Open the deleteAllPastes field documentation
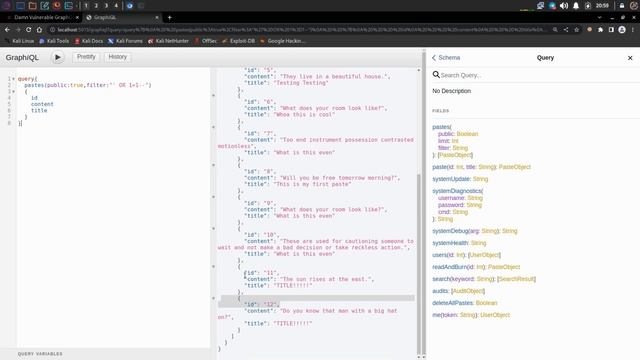The image size is (640, 360). 453,303
